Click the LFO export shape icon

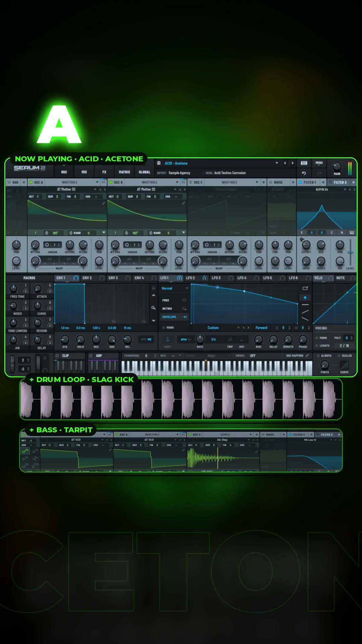305,288
